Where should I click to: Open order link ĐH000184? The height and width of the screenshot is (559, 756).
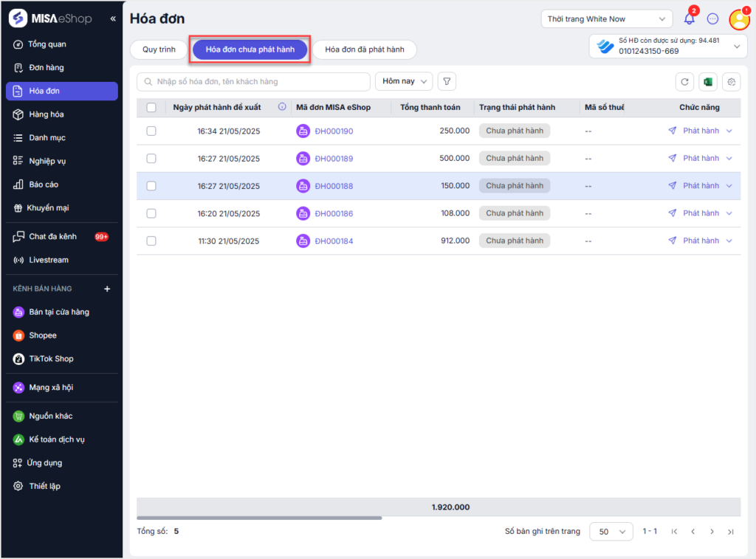(x=334, y=241)
